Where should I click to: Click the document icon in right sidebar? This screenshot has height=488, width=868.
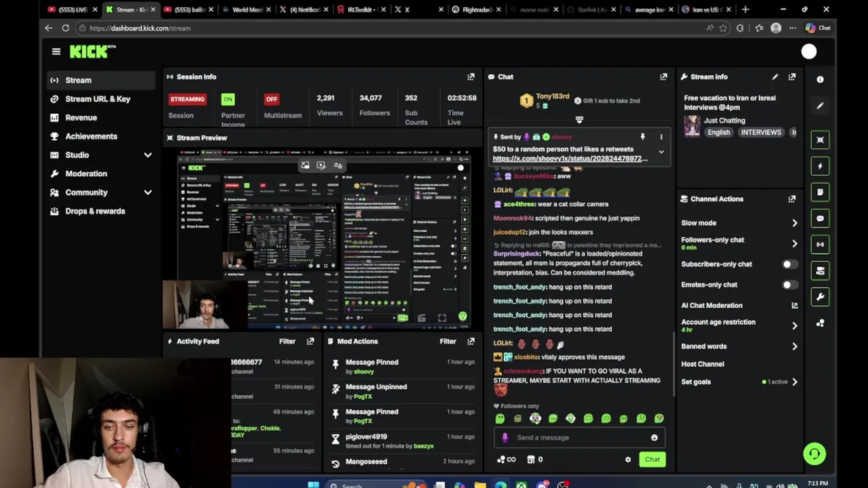click(x=820, y=192)
